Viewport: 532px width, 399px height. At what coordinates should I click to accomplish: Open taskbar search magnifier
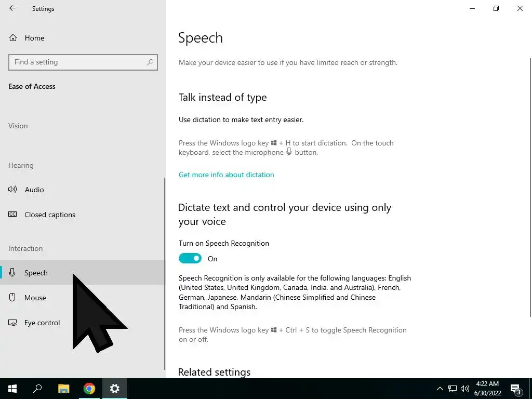[x=37, y=389]
